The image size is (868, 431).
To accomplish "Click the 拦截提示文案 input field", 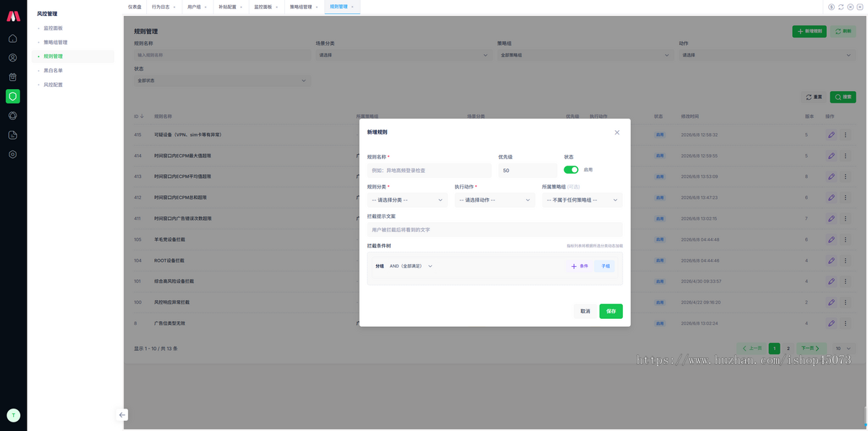I will (x=495, y=230).
